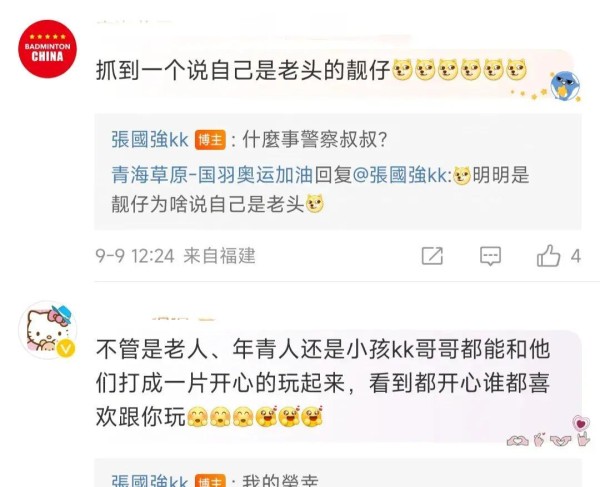Screen dimensions: 600x487
Task: Open 青海草原-国羽奥运加油 user profile
Action: [x=212, y=175]
